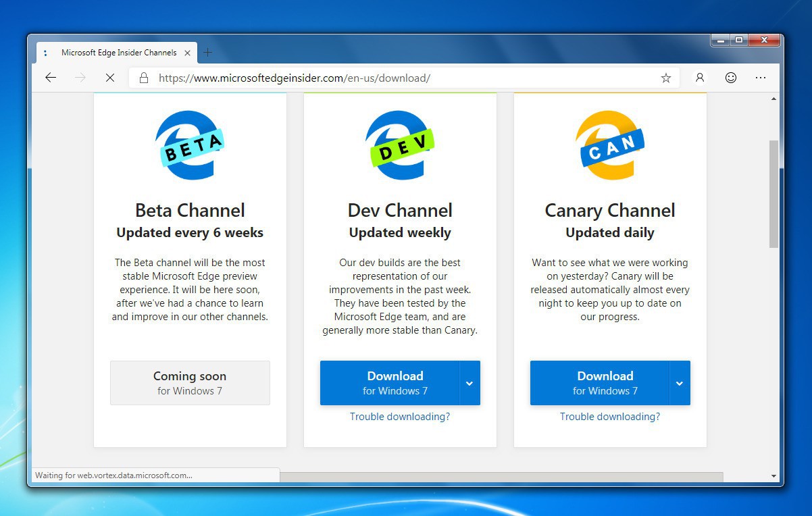Open a new tab with the plus icon

pyautogui.click(x=208, y=52)
